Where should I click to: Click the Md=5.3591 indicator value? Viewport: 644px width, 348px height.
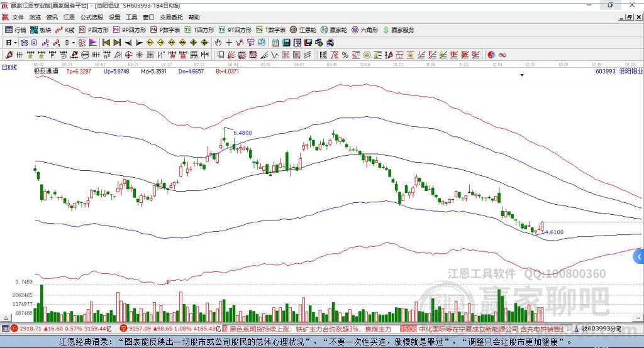(x=153, y=72)
